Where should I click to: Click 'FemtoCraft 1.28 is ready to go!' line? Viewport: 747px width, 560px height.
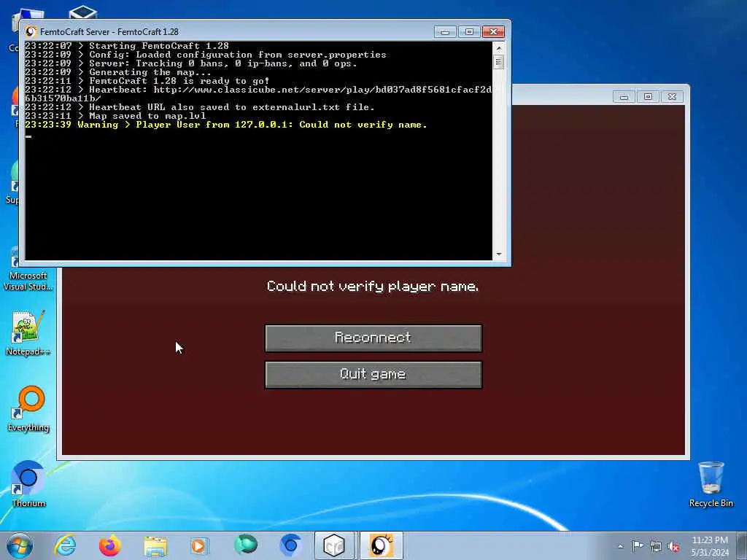click(147, 81)
